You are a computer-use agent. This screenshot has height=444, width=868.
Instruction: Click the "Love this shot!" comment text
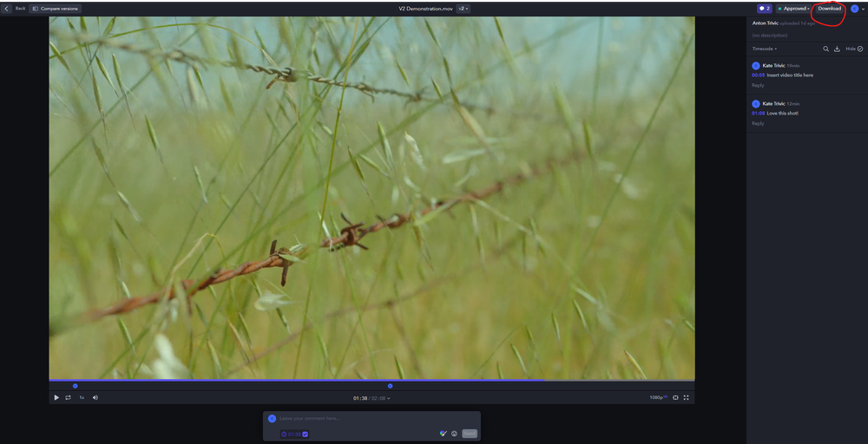782,114
